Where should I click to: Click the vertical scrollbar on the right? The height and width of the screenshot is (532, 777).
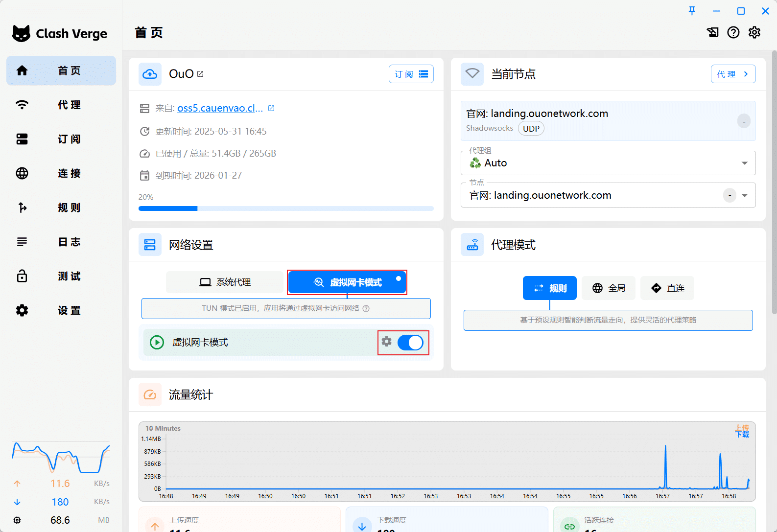click(774, 181)
